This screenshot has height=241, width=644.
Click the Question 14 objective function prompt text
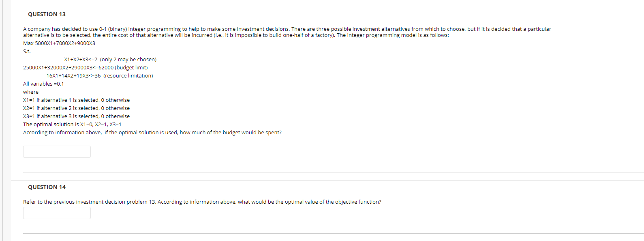(202, 202)
